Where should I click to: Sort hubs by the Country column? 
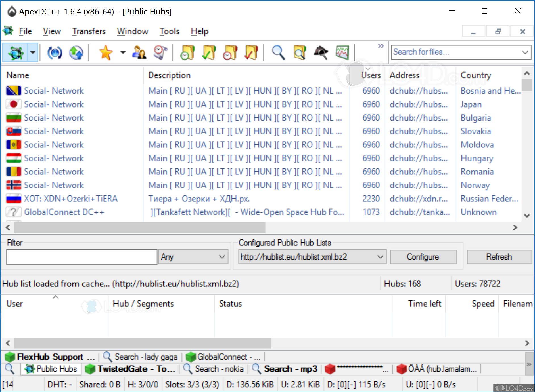[488, 75]
